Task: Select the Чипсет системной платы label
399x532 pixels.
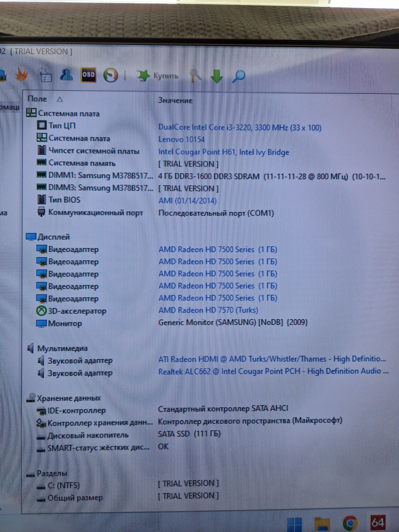Action: click(94, 151)
